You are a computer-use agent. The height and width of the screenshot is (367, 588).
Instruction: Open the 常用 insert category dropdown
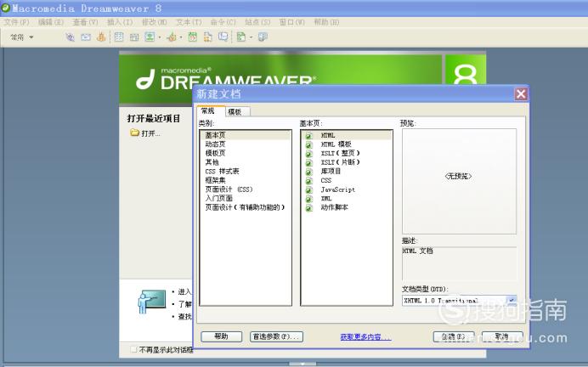click(22, 37)
